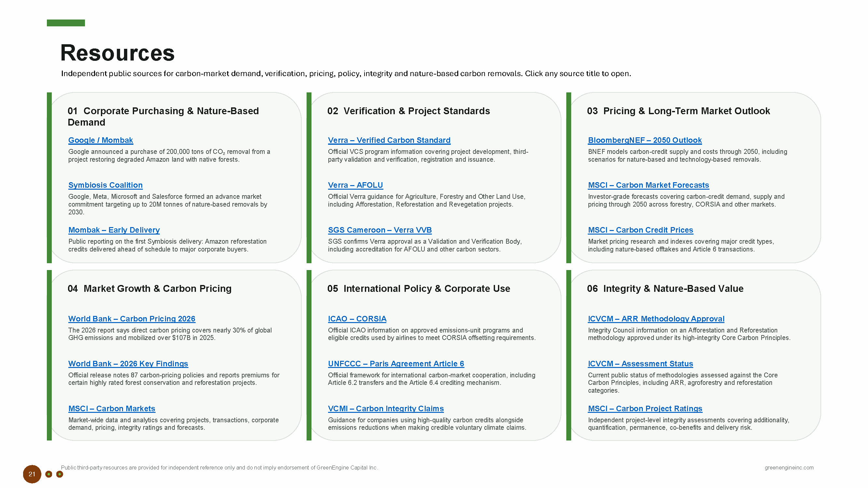Click heading 03 Pricing & Long-Term Market Outlook

coord(678,111)
